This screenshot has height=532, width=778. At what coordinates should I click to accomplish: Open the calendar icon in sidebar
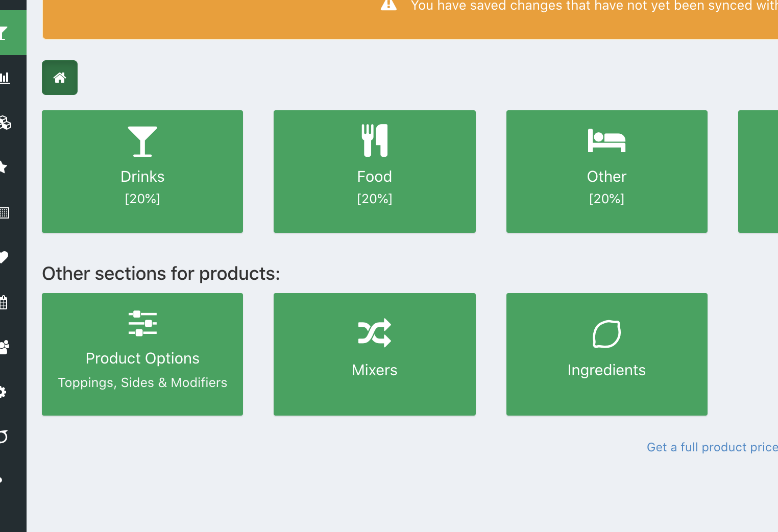[x=4, y=302]
